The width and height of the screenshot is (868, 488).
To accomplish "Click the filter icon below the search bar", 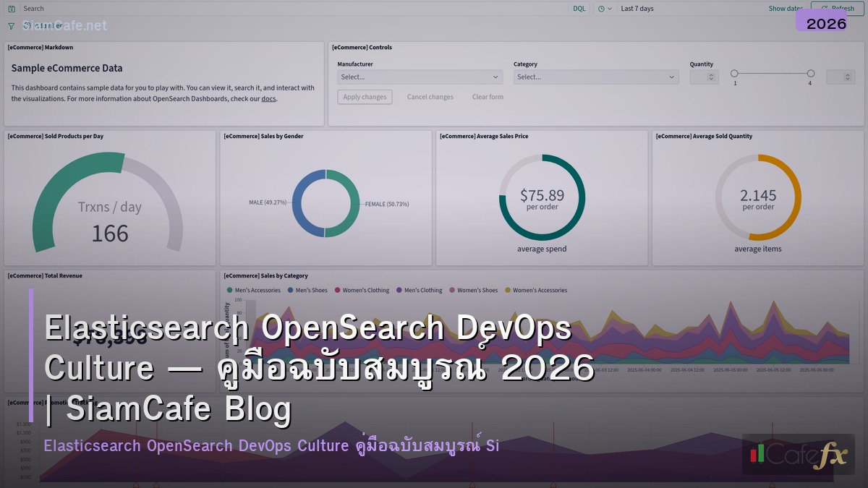I will click(11, 25).
